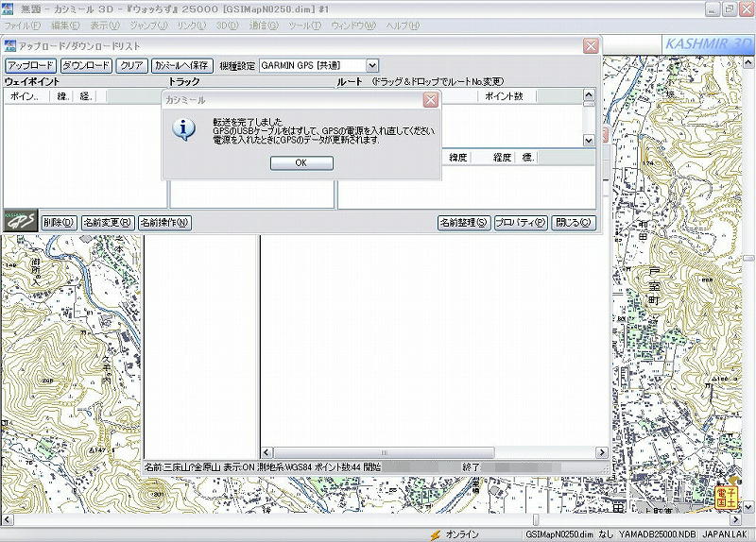Screen dimensions: 756x542
Task: Click the ポイン.. waypoint column header
Action: 27,96
